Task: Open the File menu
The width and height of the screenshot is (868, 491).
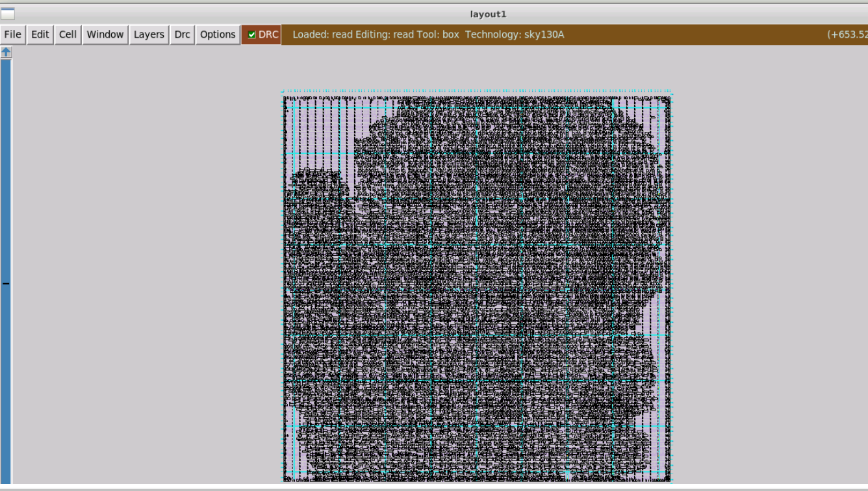Action: 12,34
